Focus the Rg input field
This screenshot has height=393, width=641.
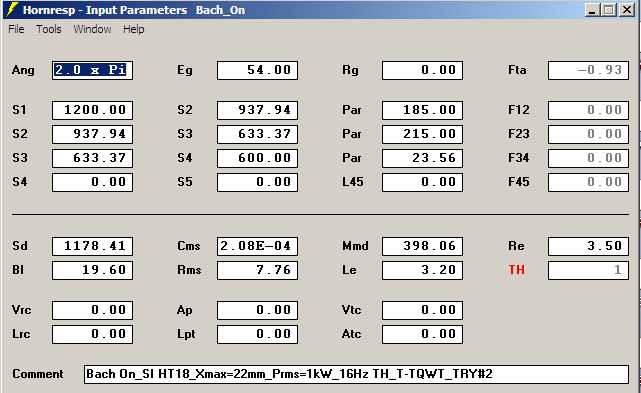tap(422, 70)
